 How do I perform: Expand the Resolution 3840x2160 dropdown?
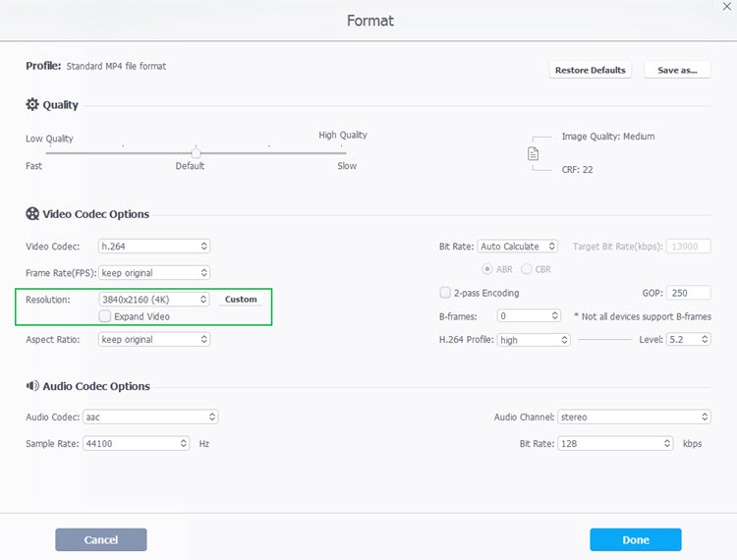click(x=154, y=300)
